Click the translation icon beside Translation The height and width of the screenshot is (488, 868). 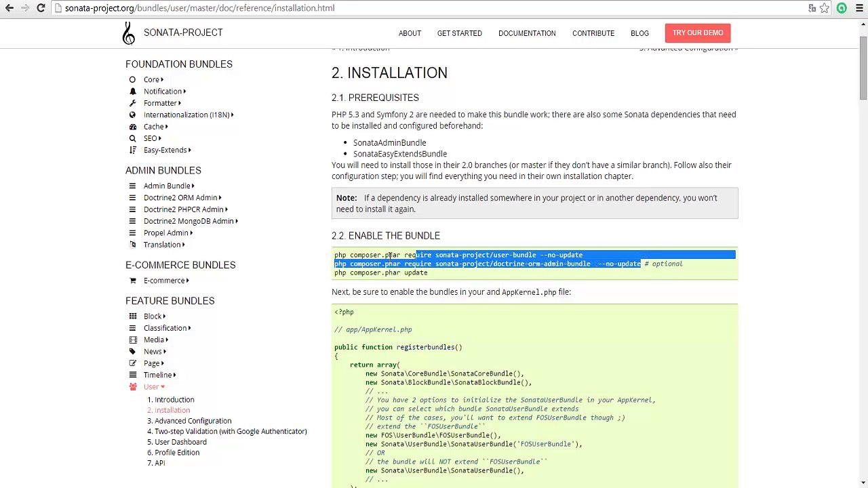132,245
